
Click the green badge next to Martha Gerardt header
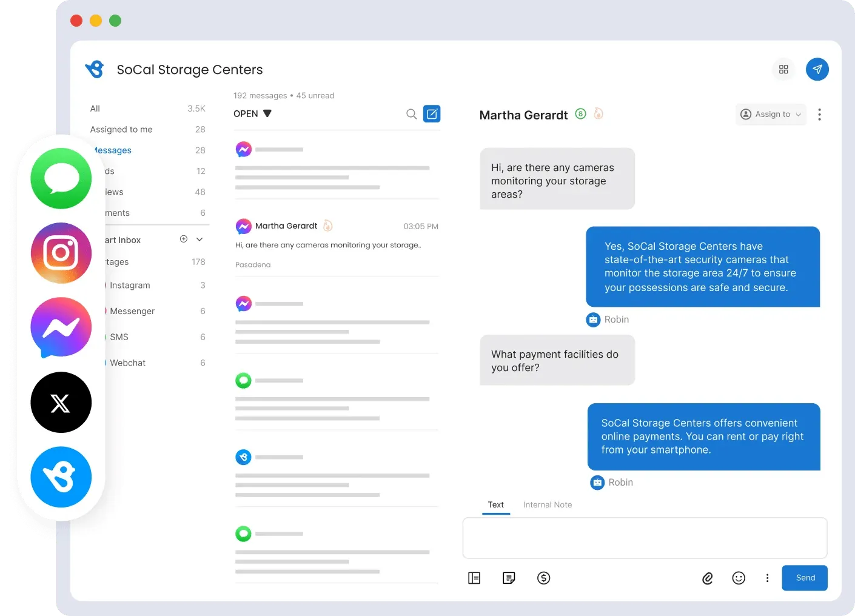click(x=580, y=114)
